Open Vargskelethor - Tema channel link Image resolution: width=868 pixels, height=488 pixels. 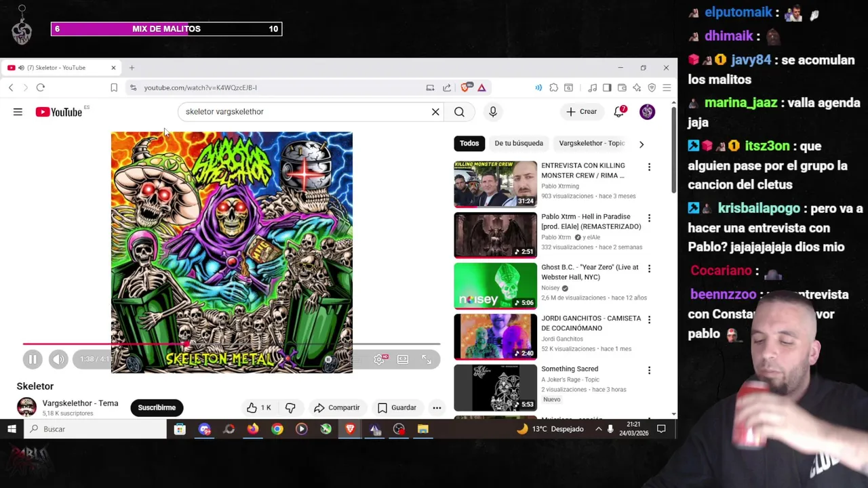pos(80,403)
